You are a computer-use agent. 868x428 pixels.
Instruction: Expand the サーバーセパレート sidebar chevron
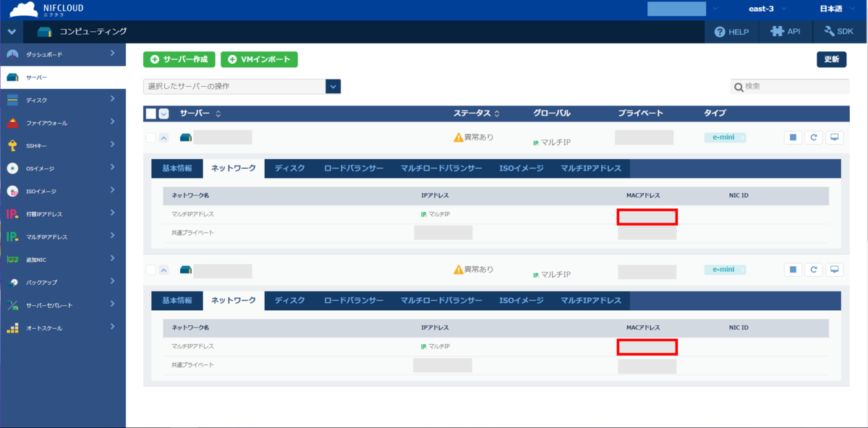point(113,304)
